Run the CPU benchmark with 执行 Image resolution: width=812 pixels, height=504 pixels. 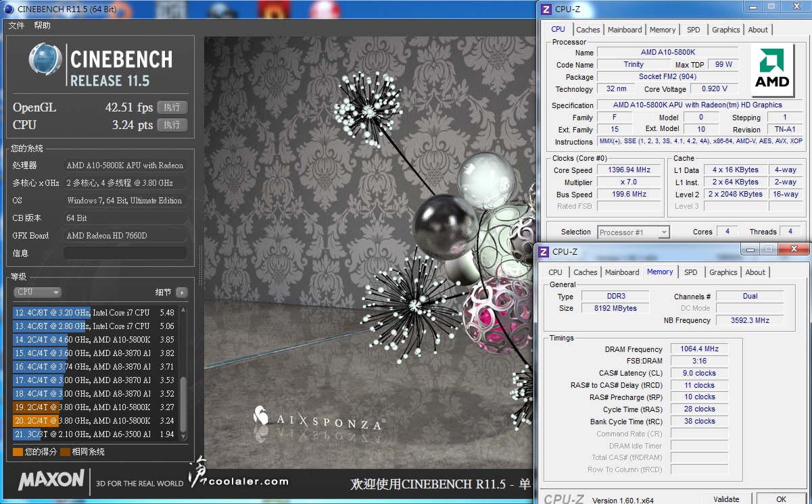(x=172, y=125)
